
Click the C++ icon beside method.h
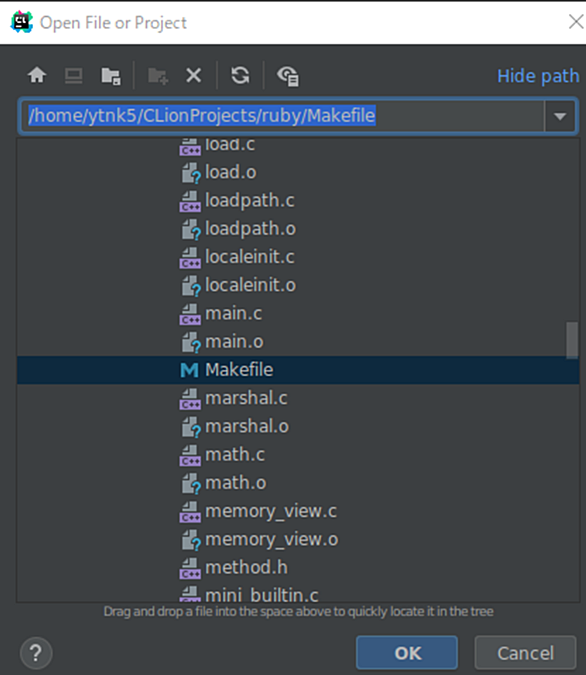pyautogui.click(x=190, y=568)
